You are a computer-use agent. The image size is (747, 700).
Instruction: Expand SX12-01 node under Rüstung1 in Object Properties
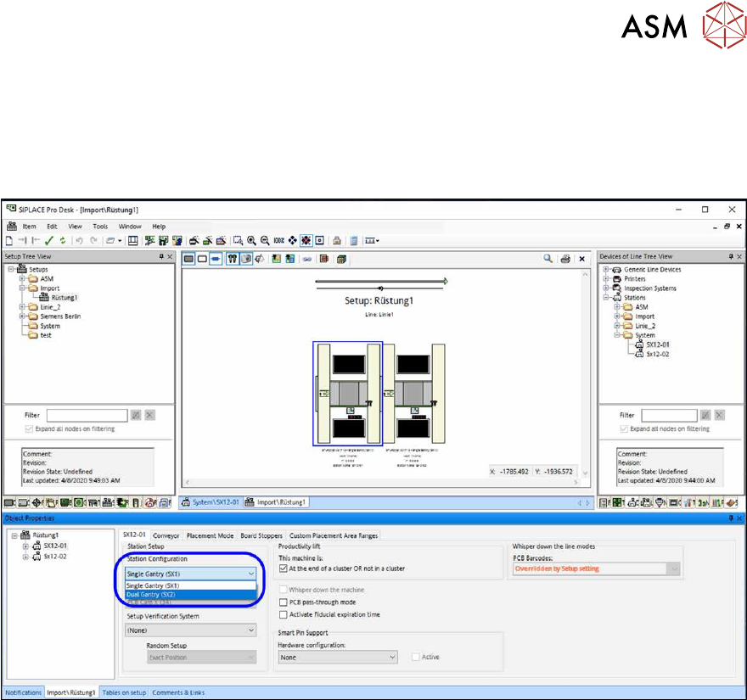(25, 546)
